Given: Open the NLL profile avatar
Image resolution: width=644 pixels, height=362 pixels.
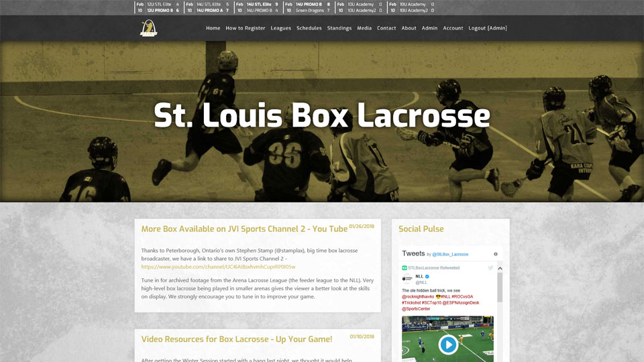Looking at the screenshot, I should [x=407, y=279].
